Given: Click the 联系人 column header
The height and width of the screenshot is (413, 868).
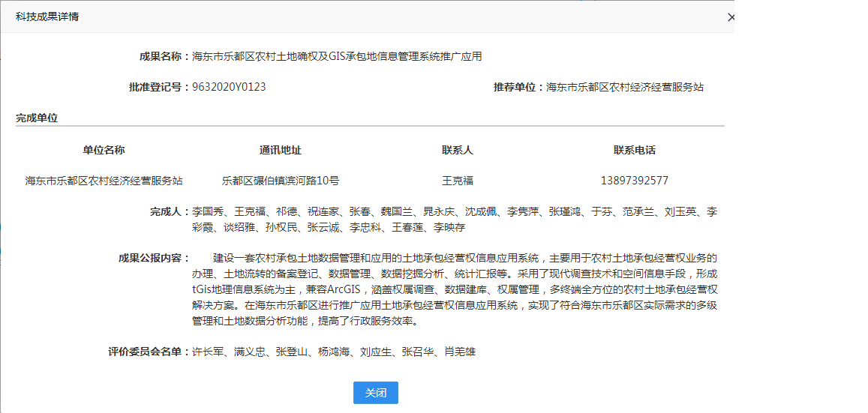Looking at the screenshot, I should [458, 150].
